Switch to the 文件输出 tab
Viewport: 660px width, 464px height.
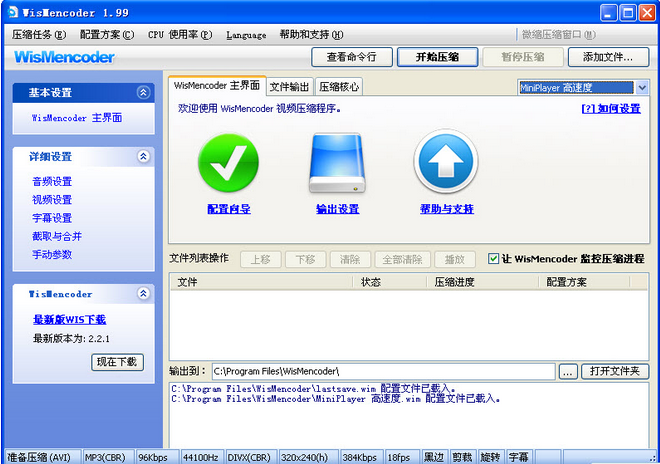click(x=290, y=87)
